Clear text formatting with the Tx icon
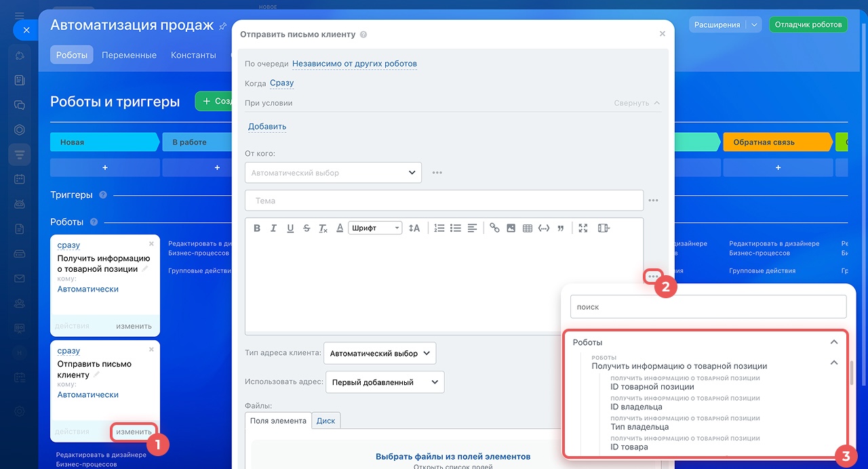 click(323, 228)
